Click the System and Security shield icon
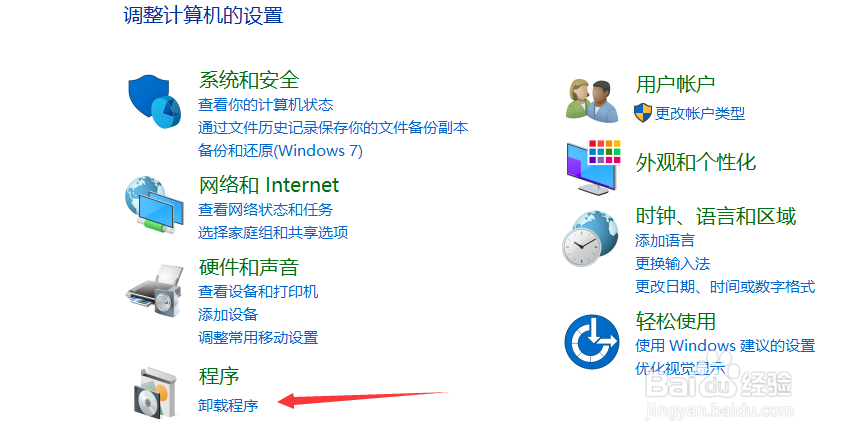 pyautogui.click(x=154, y=101)
